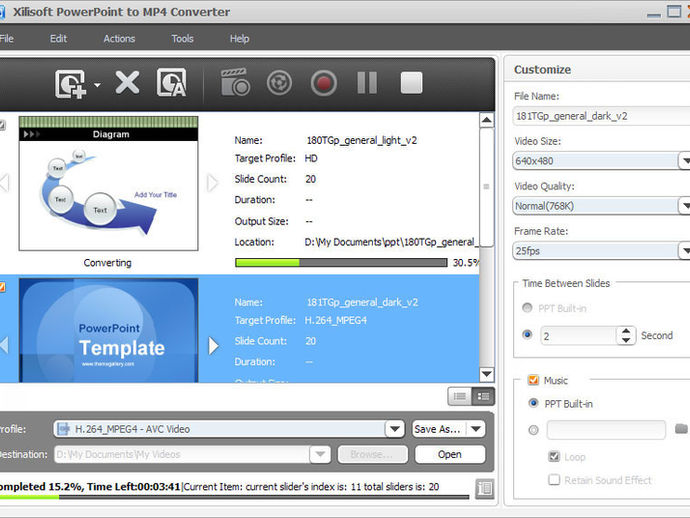Click the file list scroll down arrow

tap(486, 374)
